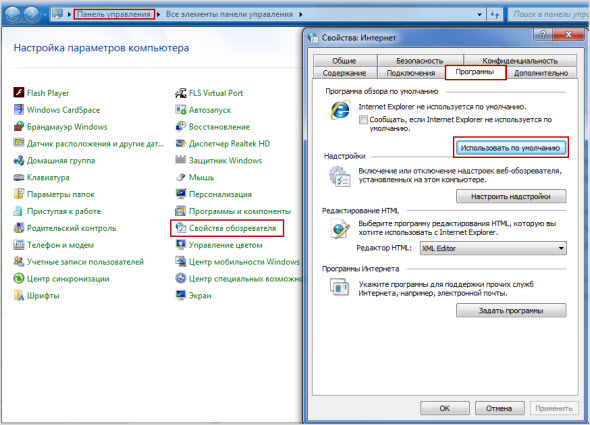Open the Клавиатура keyboard icon
This screenshot has width=590, height=425.
(19, 177)
